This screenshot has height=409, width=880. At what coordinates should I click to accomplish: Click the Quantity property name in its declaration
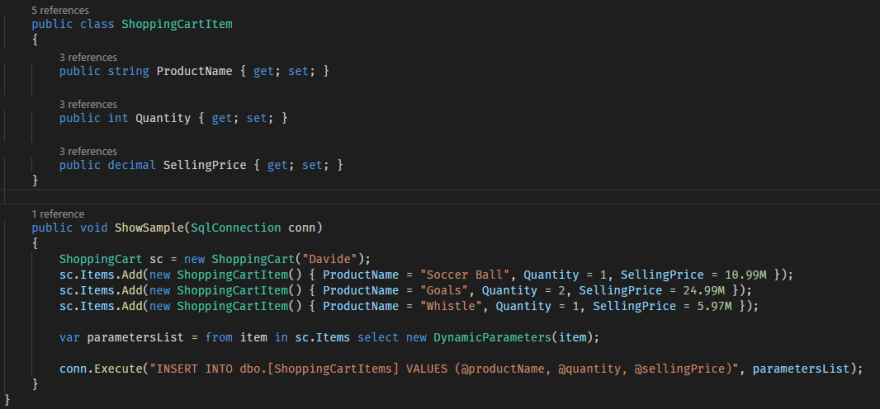point(163,118)
